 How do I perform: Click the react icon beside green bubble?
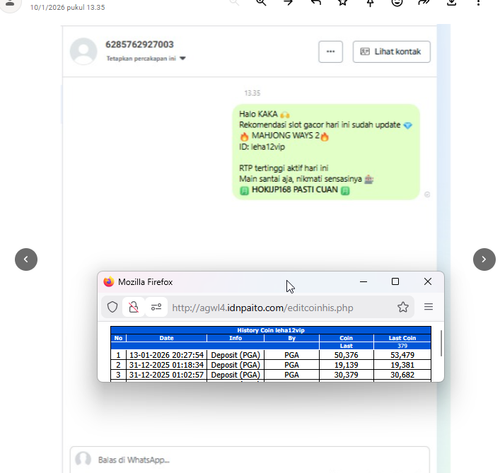[427, 194]
